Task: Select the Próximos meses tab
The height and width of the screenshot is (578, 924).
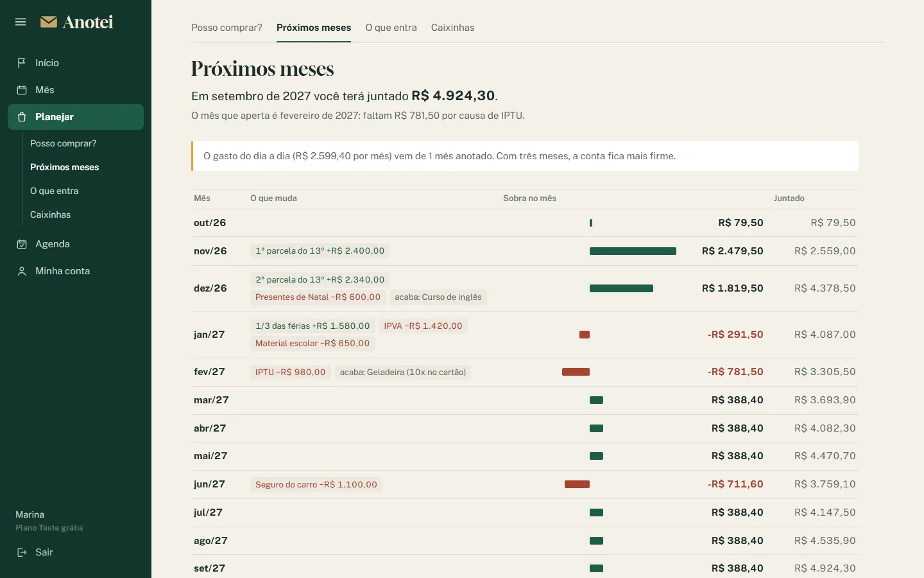Action: pyautogui.click(x=314, y=28)
